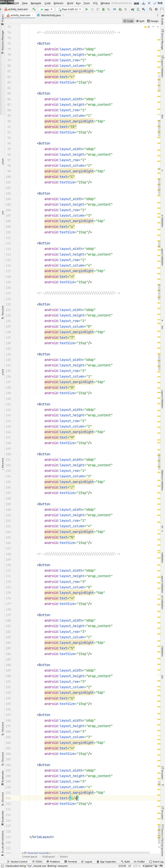
Task: Open the Refactor menu
Action: click(x=59, y=3)
